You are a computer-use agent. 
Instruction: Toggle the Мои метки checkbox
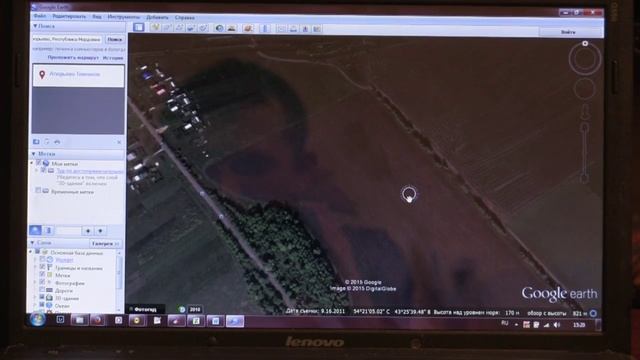click(38, 163)
